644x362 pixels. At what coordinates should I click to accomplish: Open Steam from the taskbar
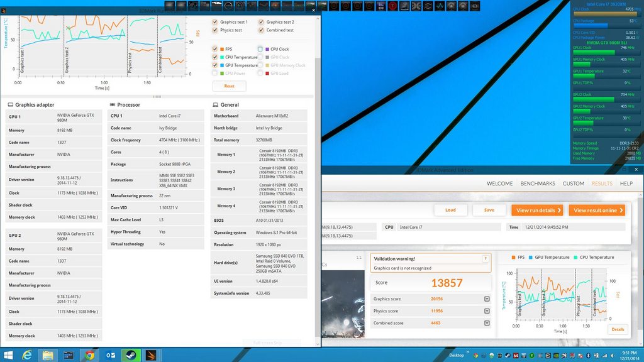[x=131, y=355]
